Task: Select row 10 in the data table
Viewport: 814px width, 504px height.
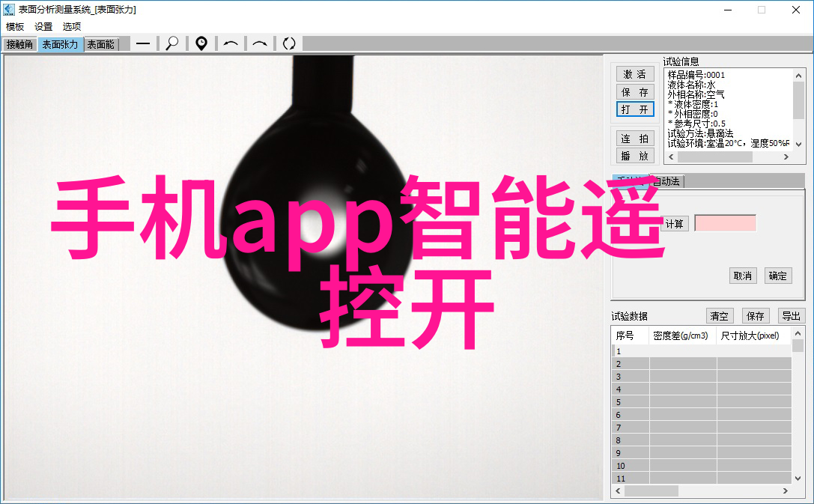Action: 702,466
